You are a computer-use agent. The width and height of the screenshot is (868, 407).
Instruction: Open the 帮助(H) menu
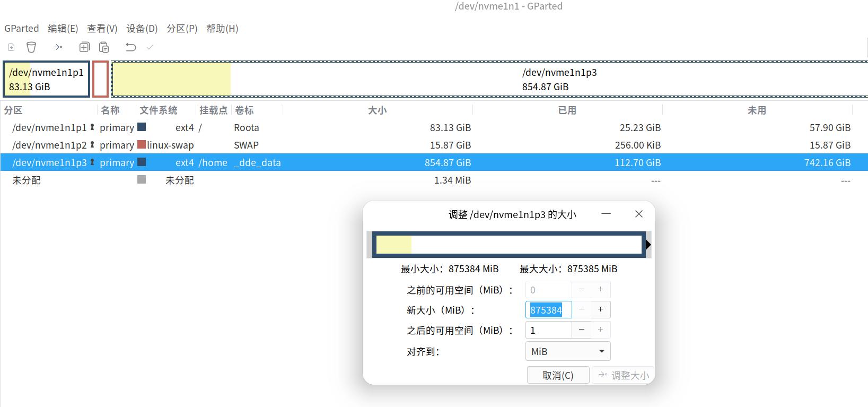(x=222, y=29)
